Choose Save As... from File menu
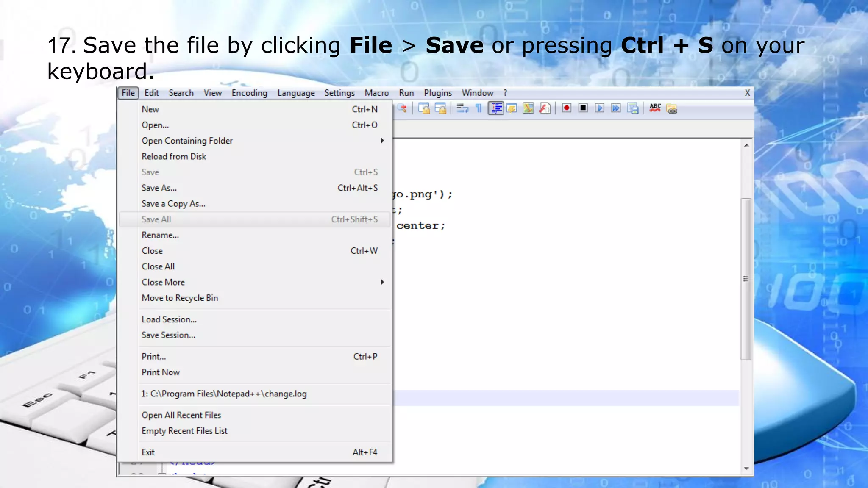This screenshot has height=488, width=868. pos(159,188)
